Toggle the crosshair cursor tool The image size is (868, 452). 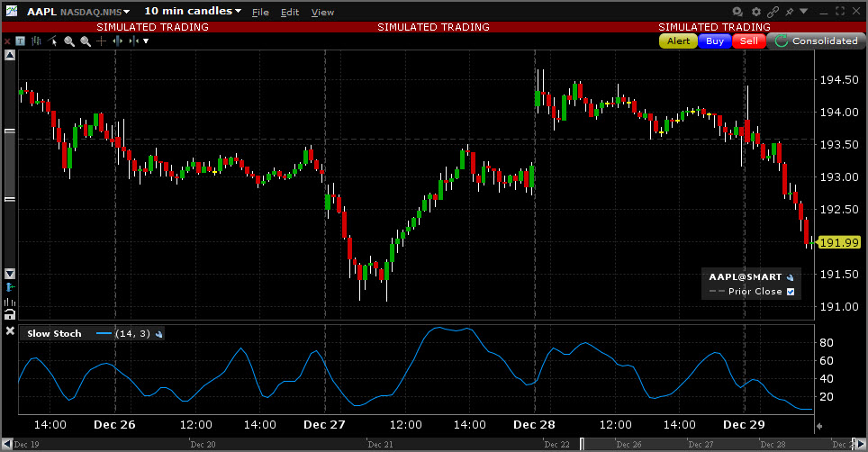click(102, 41)
